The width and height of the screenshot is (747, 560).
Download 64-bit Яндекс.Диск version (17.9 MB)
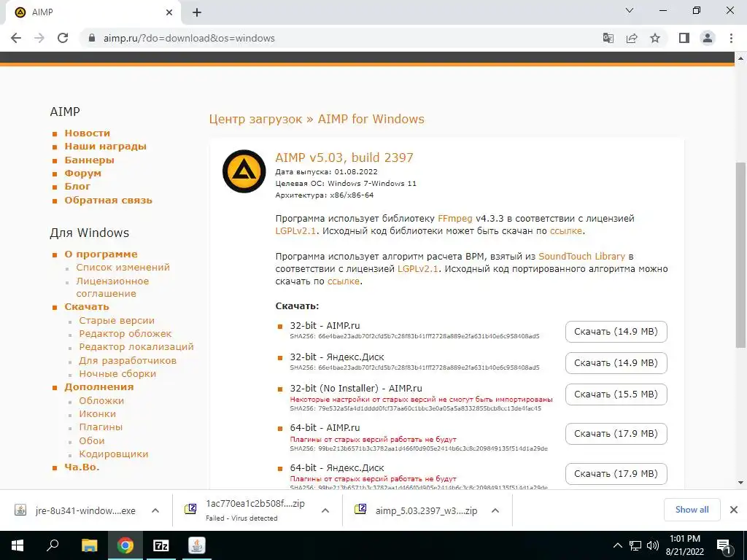coord(616,474)
